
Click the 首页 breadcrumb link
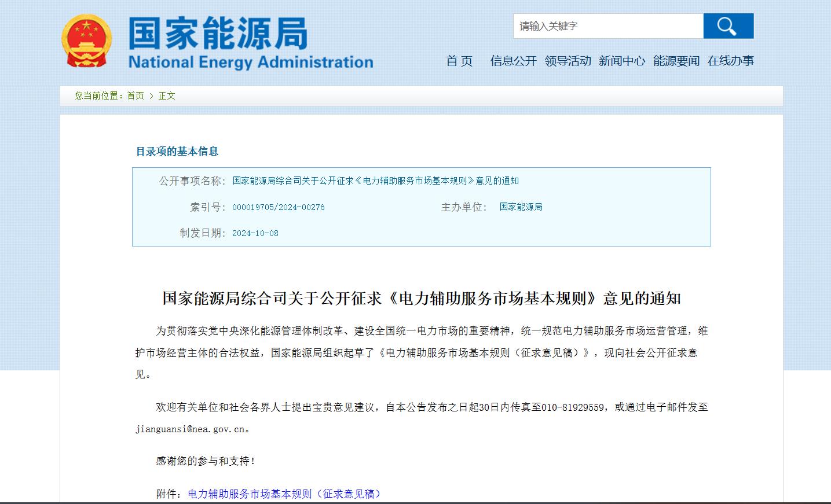[136, 96]
